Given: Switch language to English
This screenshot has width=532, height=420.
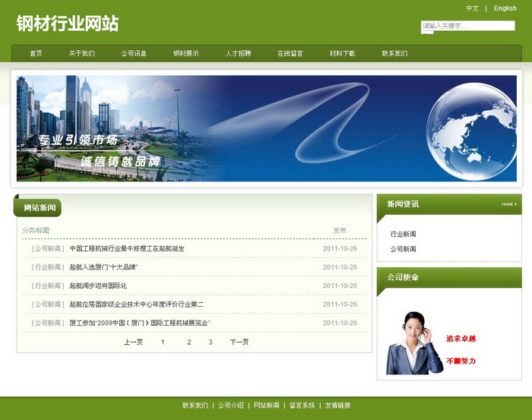Looking at the screenshot, I should click(x=505, y=8).
